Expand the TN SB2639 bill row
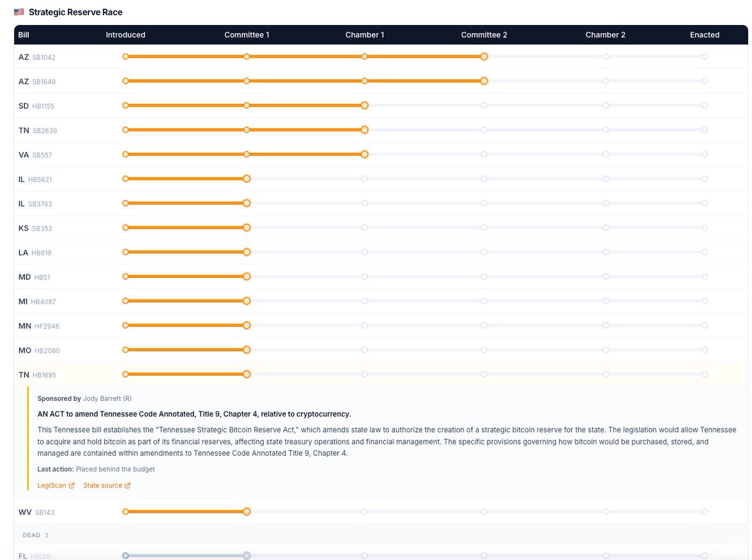Image resolution: width=752 pixels, height=560 pixels. pos(381,130)
